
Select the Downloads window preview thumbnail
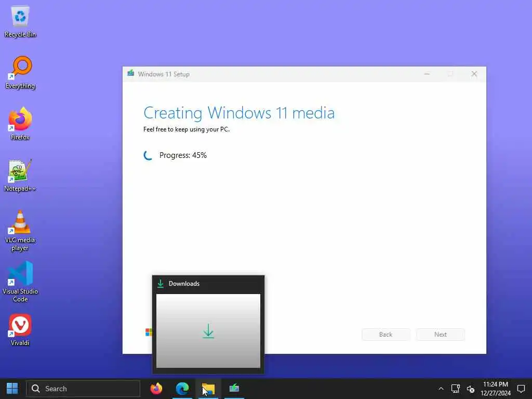coord(208,330)
